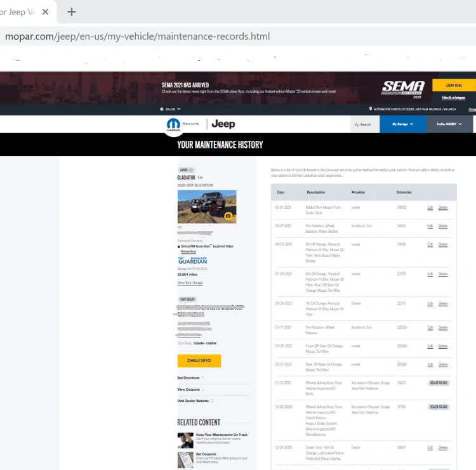Image resolution: width=476 pixels, height=470 pixels.
Task: Delete the record with odometer 22550
Action: tap(443, 328)
